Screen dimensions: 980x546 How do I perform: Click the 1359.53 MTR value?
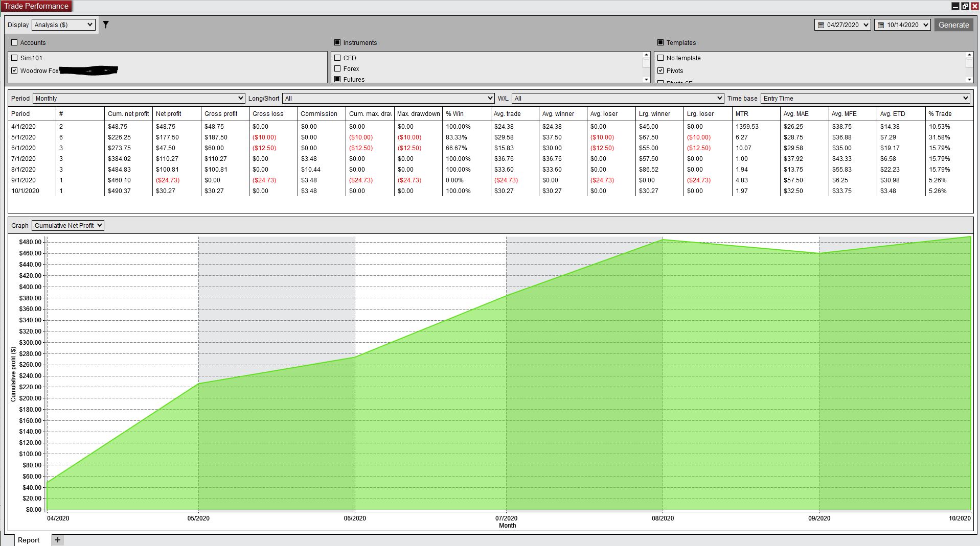(747, 126)
